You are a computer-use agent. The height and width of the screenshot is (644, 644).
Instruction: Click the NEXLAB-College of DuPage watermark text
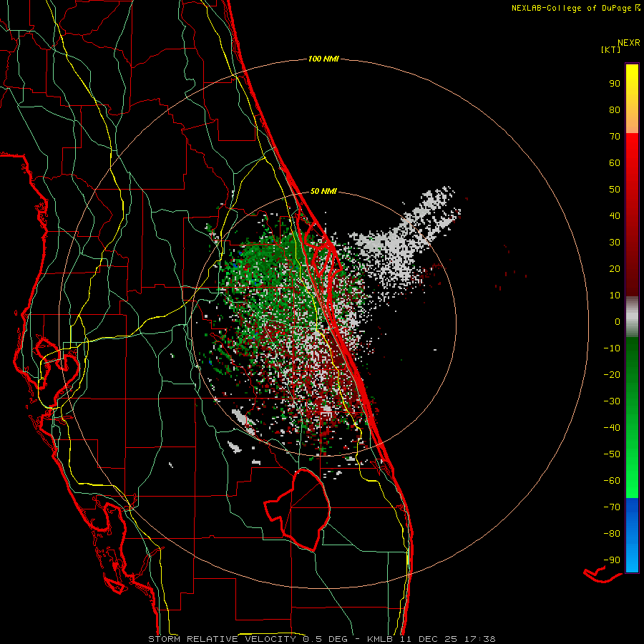coord(575,8)
